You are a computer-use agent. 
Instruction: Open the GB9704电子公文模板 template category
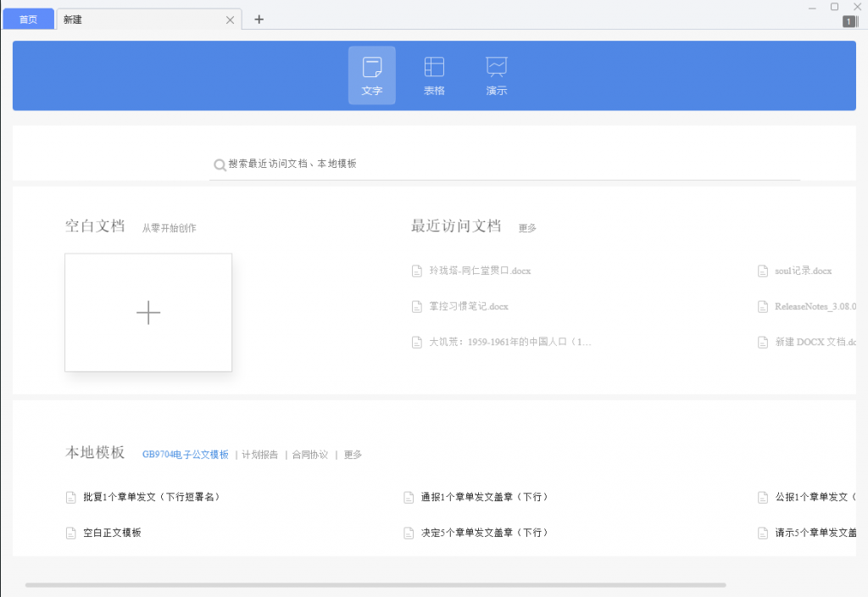[x=186, y=454]
